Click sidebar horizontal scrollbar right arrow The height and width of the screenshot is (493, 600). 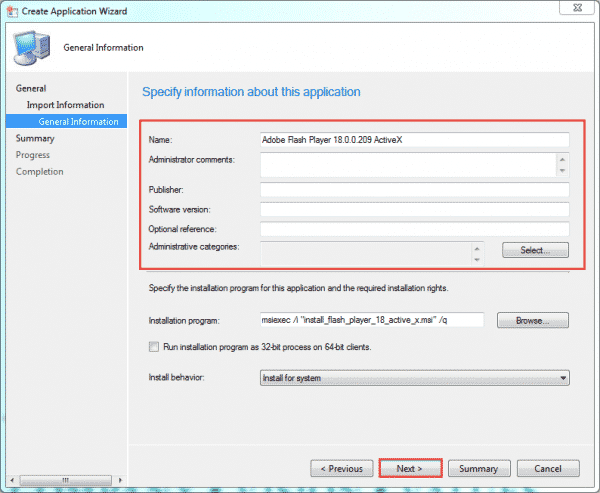pos(120,480)
